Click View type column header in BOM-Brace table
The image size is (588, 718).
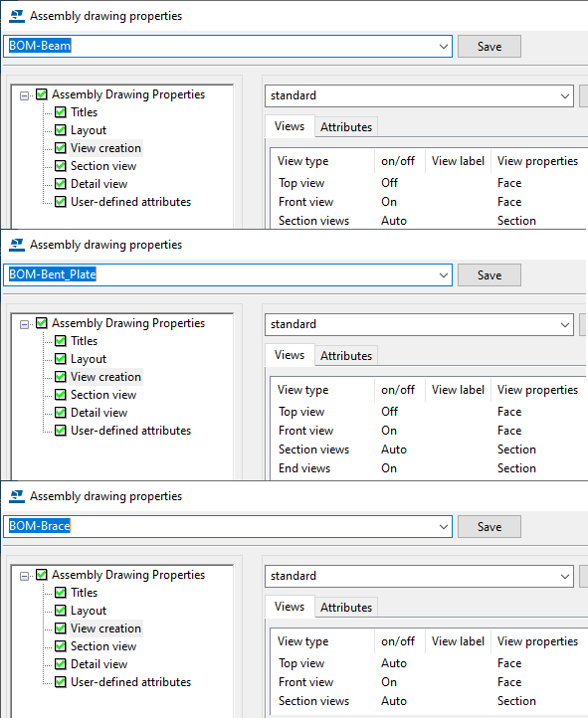click(322, 641)
